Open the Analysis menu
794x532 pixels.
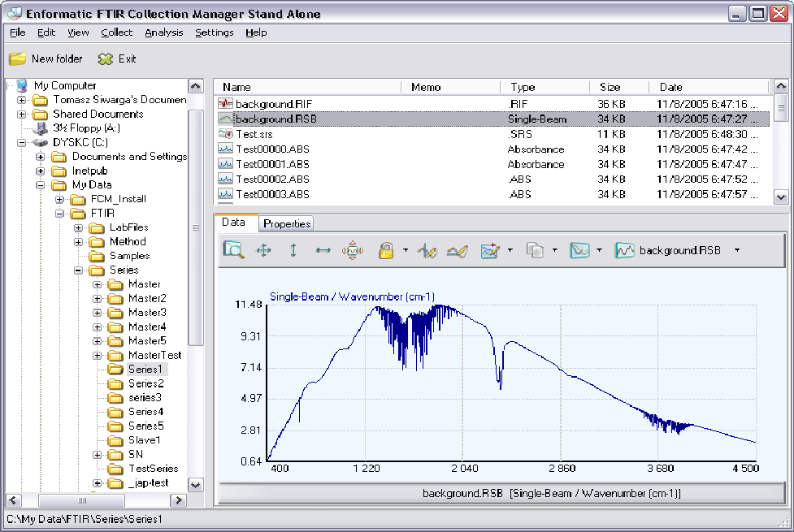click(x=163, y=32)
